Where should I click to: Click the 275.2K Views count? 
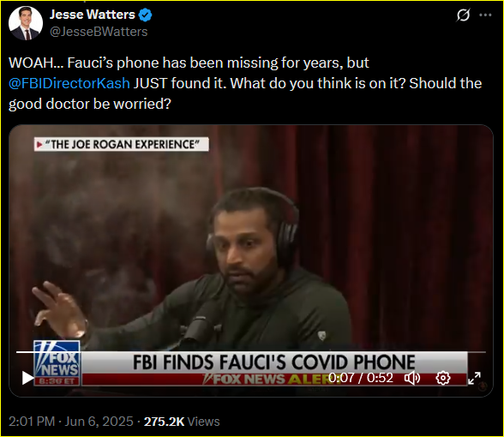click(182, 422)
